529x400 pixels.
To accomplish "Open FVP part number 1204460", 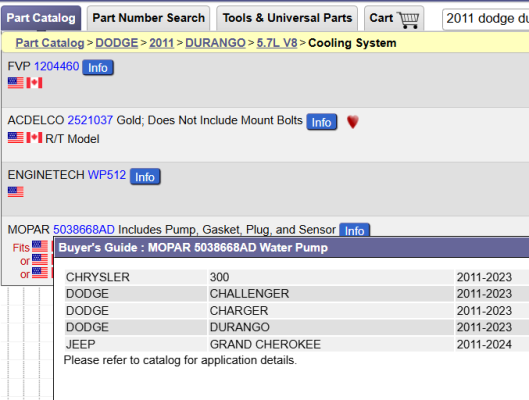I will click(x=57, y=66).
